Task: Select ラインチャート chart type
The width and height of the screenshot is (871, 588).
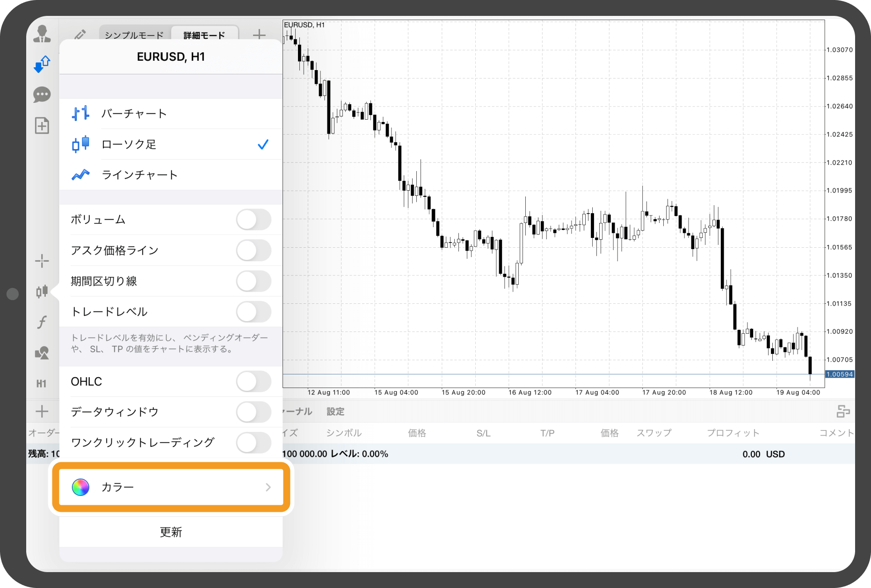Action: (139, 175)
